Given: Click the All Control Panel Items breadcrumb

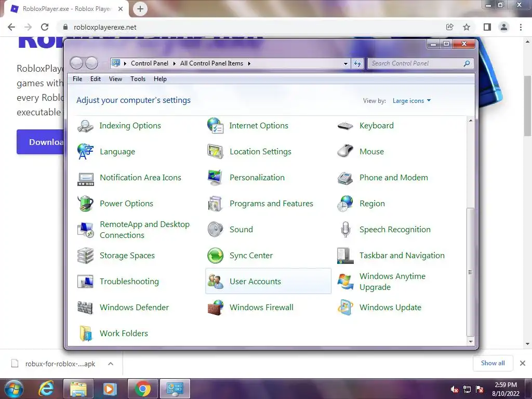Looking at the screenshot, I should (x=211, y=63).
